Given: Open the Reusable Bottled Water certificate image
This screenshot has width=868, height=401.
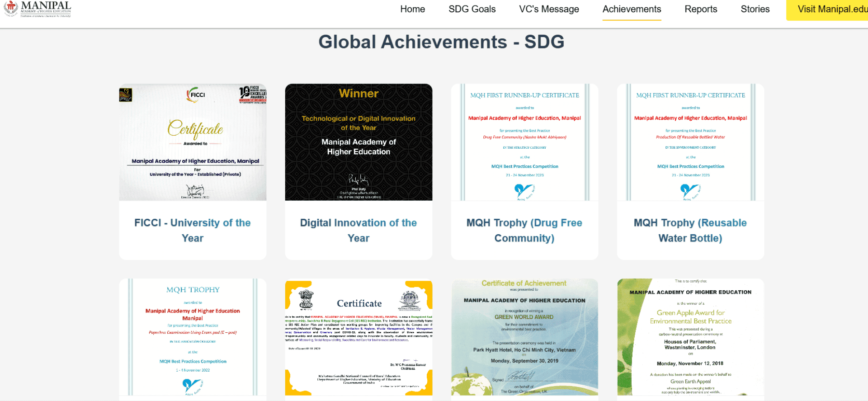Looking at the screenshot, I should click(690, 142).
